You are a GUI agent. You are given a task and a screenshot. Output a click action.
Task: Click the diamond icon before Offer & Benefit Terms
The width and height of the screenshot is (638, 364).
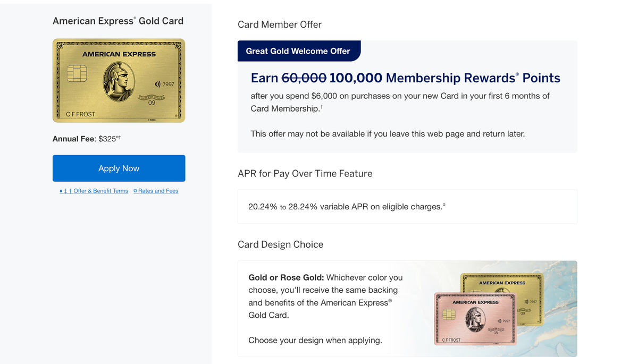61,191
